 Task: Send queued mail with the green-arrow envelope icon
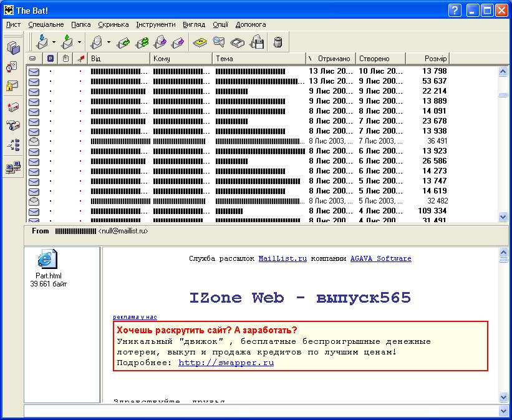tap(67, 42)
